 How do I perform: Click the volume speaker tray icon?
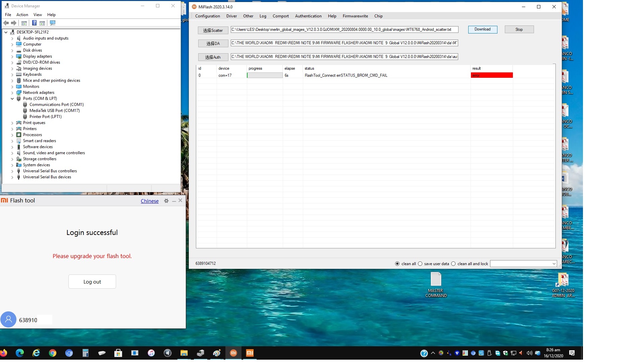(529, 353)
